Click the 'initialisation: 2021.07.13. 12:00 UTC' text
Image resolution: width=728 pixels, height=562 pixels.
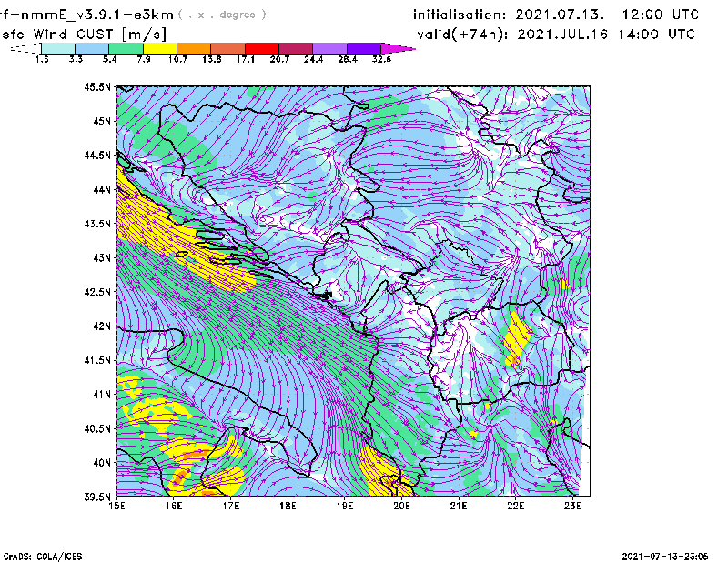point(556,15)
